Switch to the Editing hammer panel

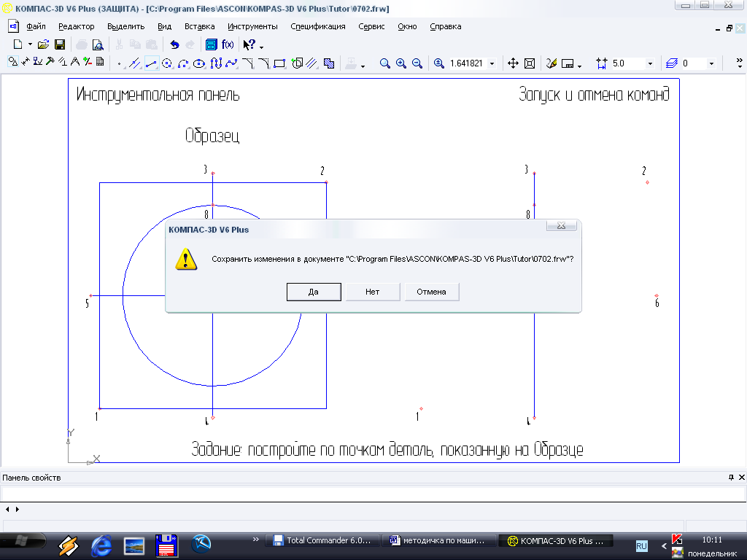50,62
